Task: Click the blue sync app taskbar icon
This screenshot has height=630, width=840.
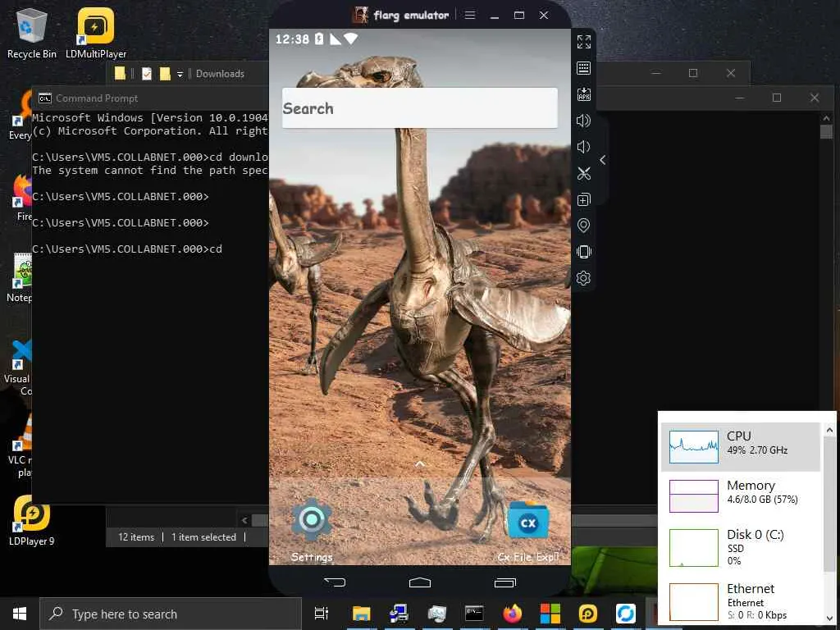Action: click(x=625, y=614)
